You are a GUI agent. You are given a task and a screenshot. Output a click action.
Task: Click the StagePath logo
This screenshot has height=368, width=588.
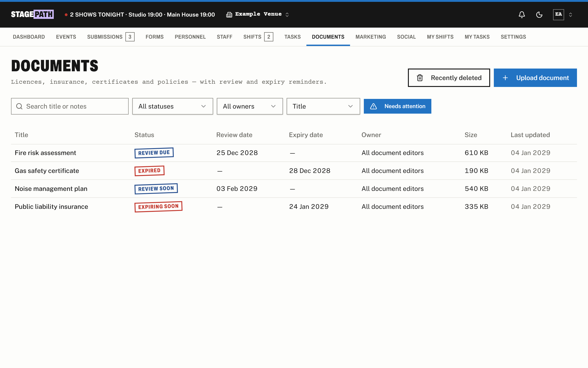32,14
